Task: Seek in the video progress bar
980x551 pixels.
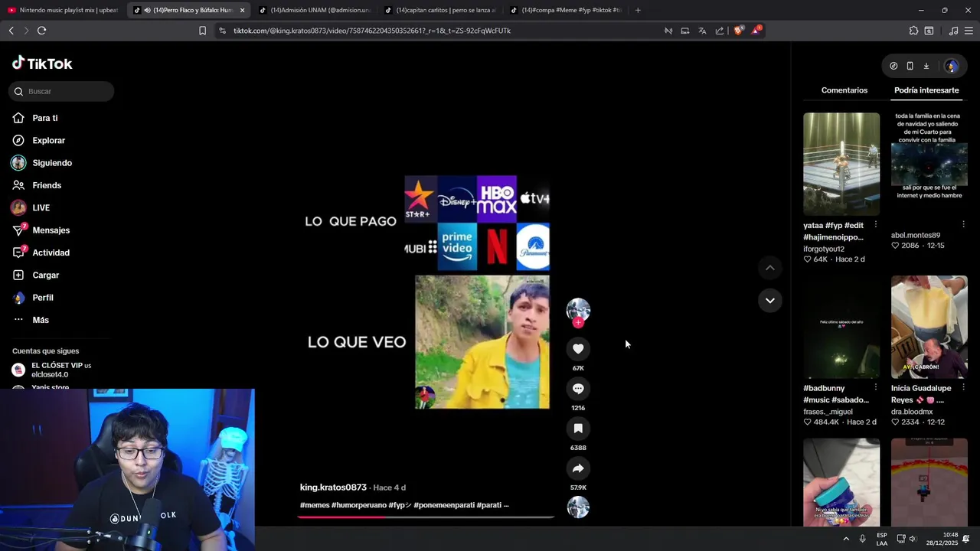Action: 426,517
